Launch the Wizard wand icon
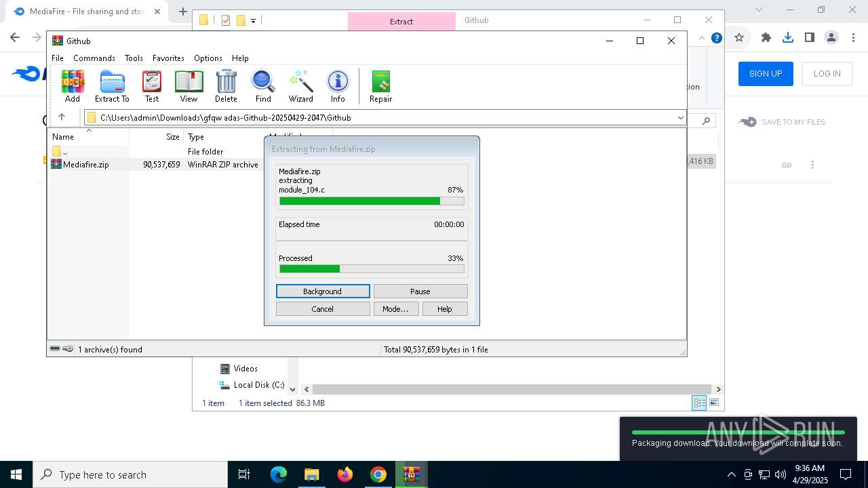Image resolution: width=868 pixels, height=488 pixels. (300, 86)
